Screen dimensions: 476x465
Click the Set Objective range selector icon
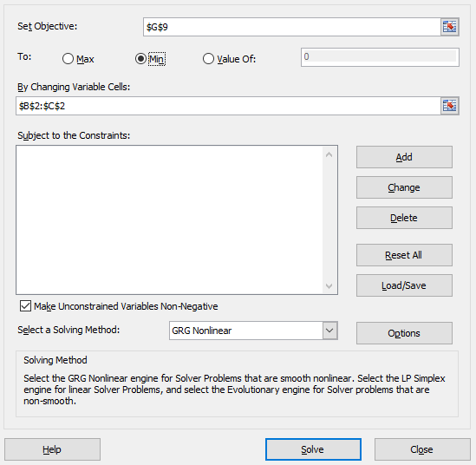[450, 27]
